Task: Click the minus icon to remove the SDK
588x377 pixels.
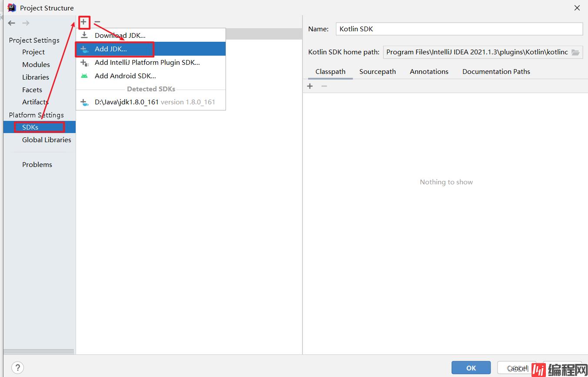Action: point(97,22)
